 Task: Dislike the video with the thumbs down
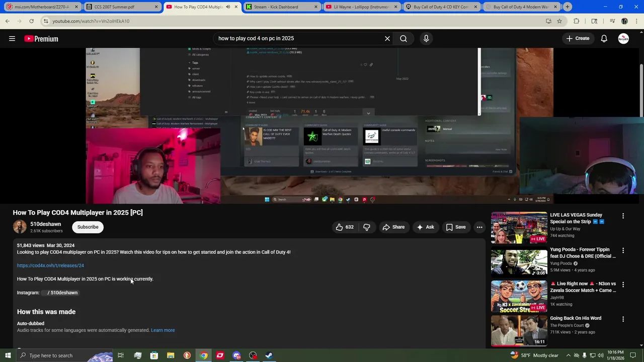[x=367, y=227]
